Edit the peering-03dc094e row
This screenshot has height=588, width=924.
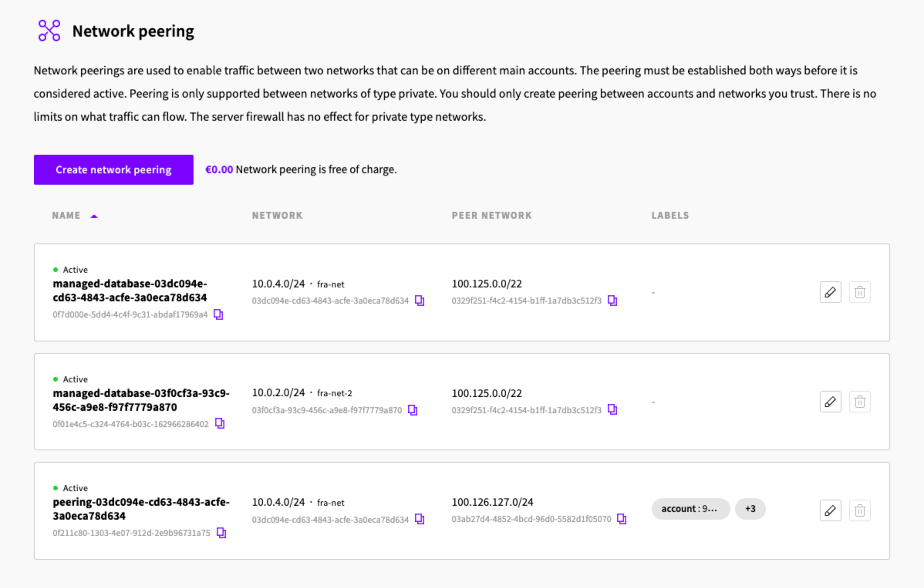click(x=830, y=510)
